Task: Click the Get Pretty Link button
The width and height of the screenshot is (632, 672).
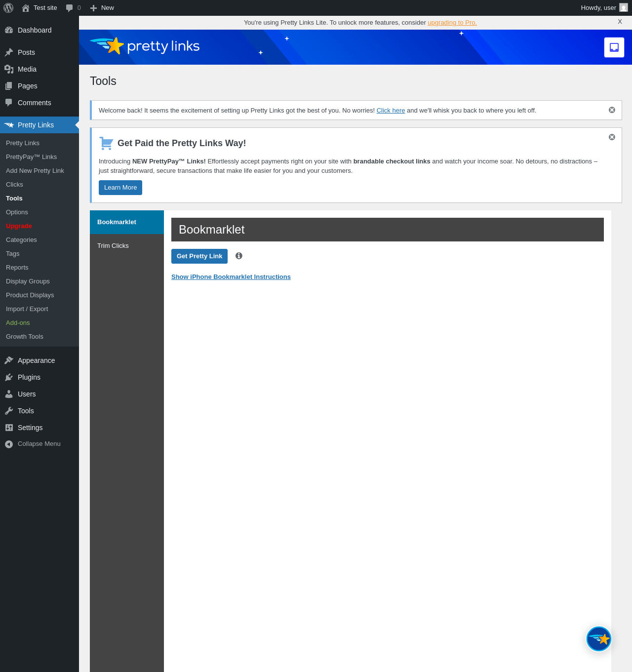Action: click(199, 256)
